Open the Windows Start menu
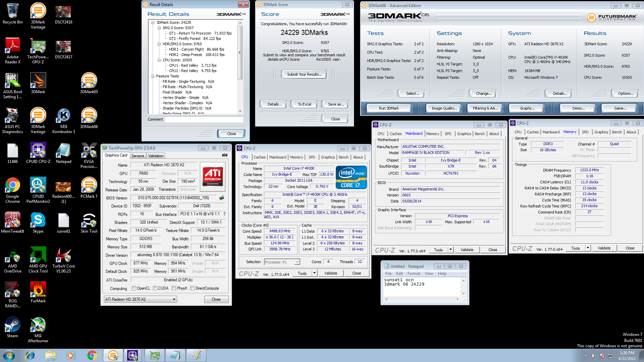 click(9, 355)
